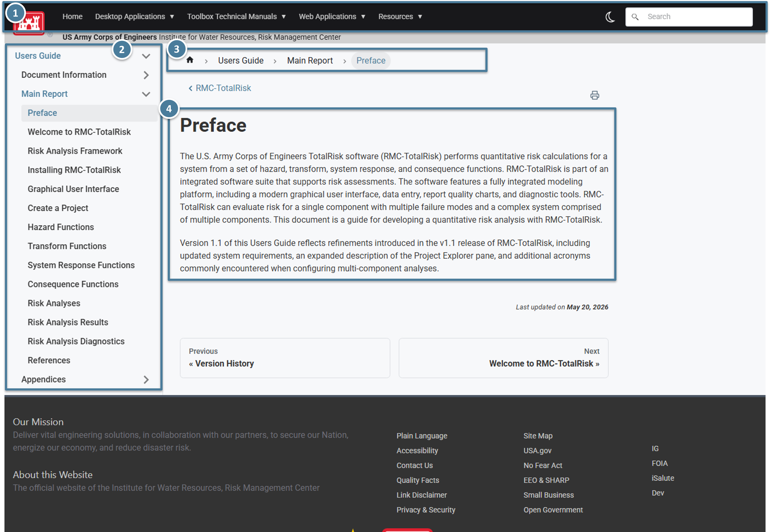Collapse Main Report sidebar chevron
The height and width of the screenshot is (532, 770).
pyautogui.click(x=146, y=94)
